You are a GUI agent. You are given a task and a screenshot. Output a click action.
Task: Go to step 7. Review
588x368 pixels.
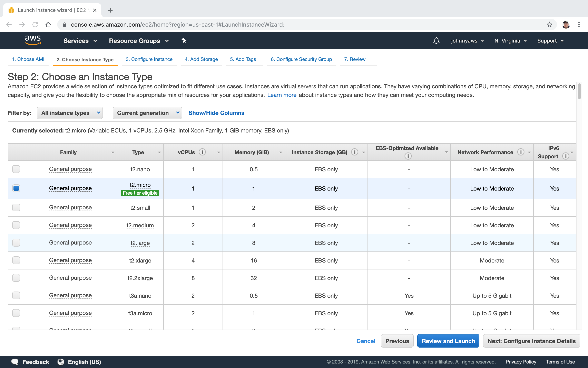355,59
